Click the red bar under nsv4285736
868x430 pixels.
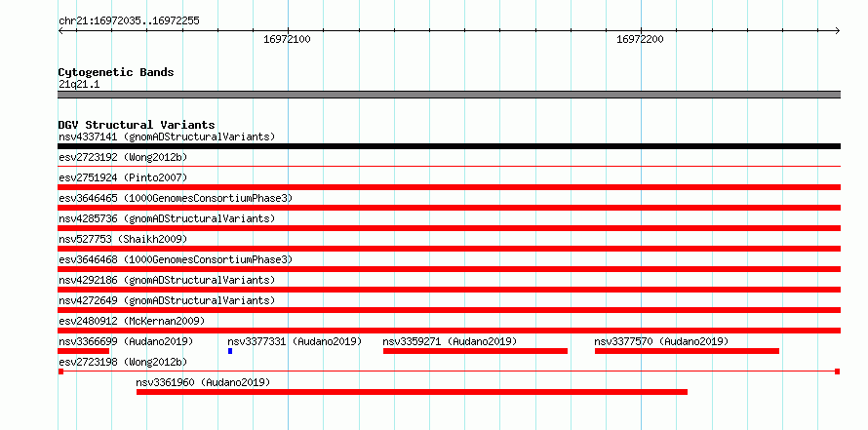[449, 228]
